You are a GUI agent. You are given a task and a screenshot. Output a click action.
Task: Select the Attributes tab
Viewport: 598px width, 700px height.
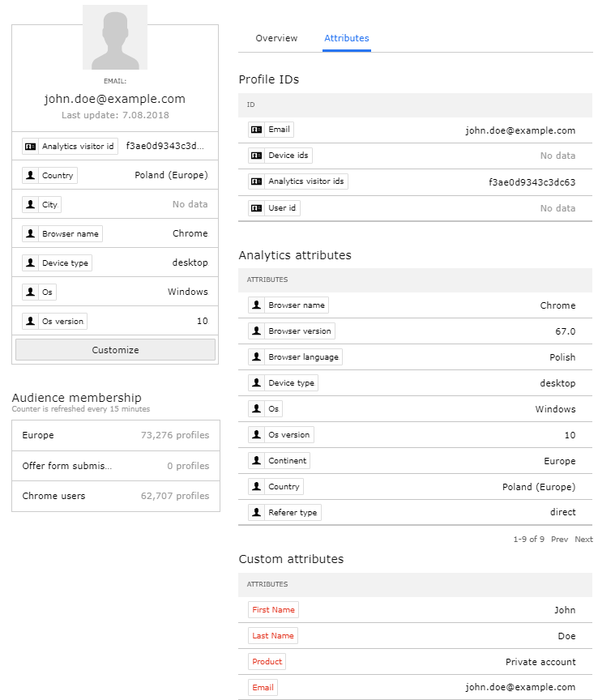[346, 38]
